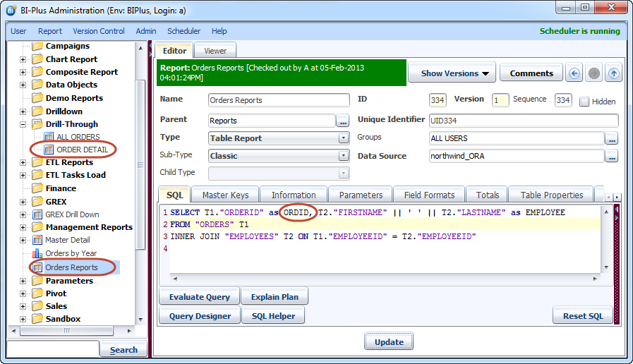This screenshot has height=364, width=633.
Task: Toggle the Hidden checkbox
Action: [x=584, y=102]
